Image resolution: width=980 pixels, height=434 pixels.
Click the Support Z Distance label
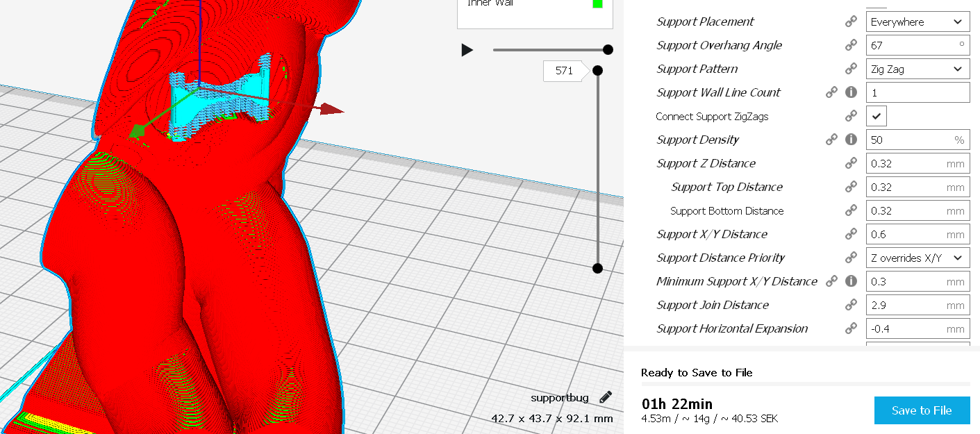[x=706, y=163]
